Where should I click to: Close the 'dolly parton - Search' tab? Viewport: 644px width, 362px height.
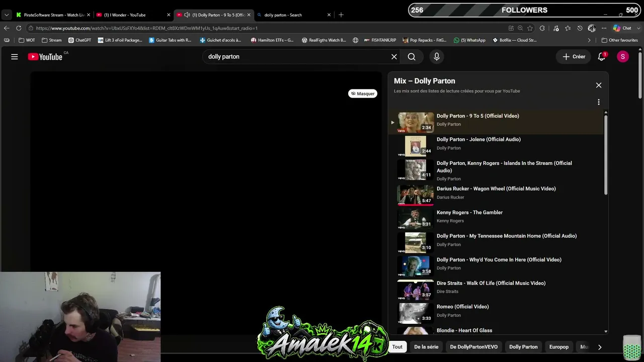(329, 15)
